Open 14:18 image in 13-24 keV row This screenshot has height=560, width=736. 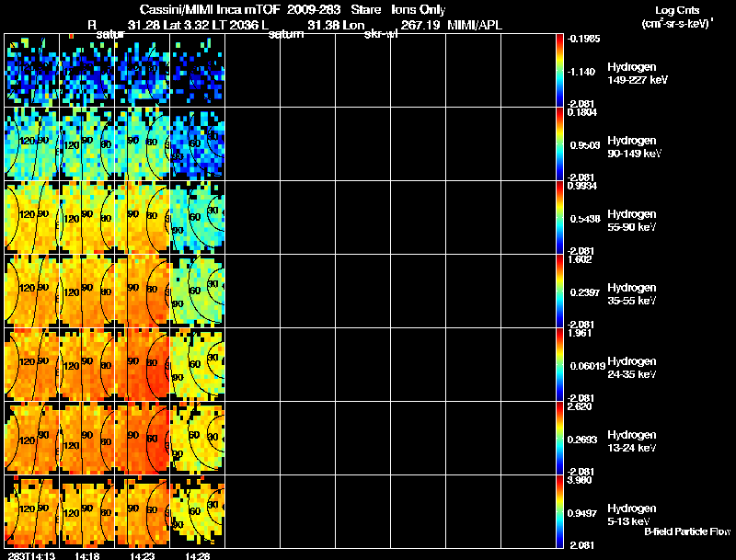[86, 438]
